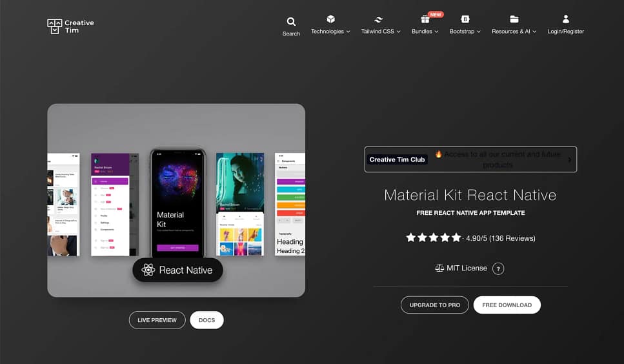The image size is (624, 364).
Task: Open the Docs button
Action: pos(206,320)
